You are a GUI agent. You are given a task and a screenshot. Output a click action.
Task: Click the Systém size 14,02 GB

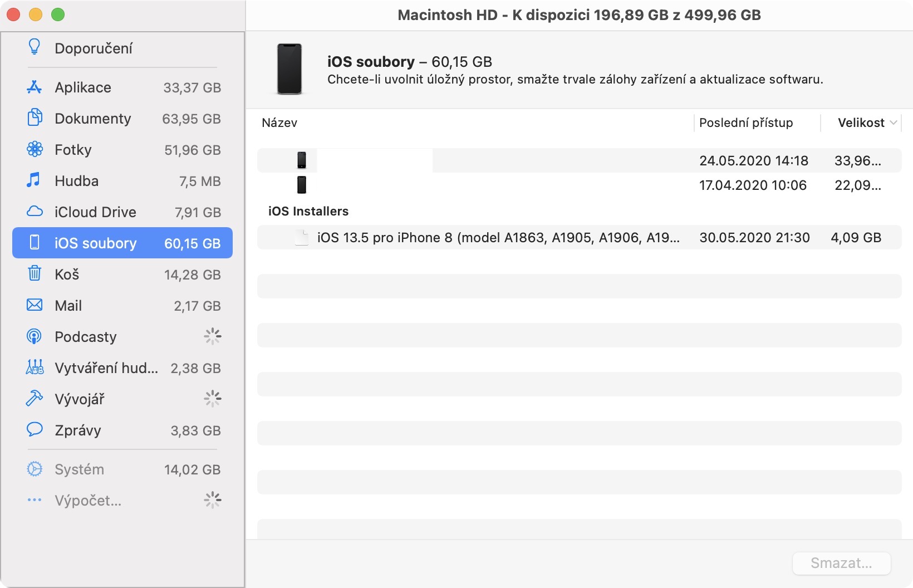pyautogui.click(x=193, y=469)
